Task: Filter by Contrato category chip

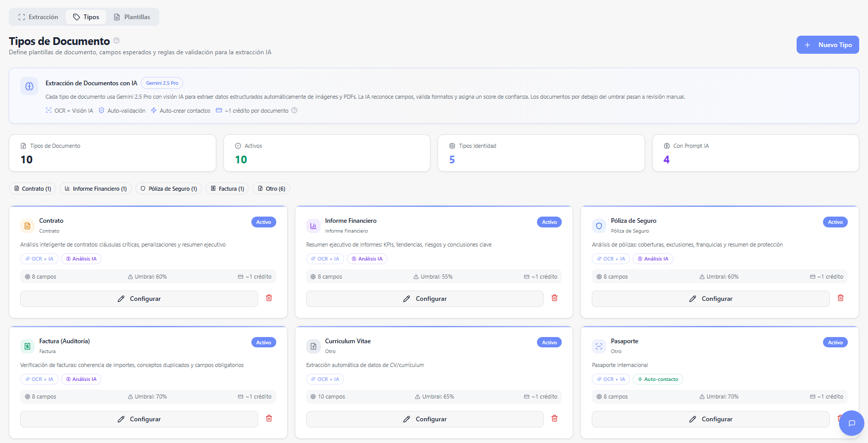Action: [x=33, y=189]
